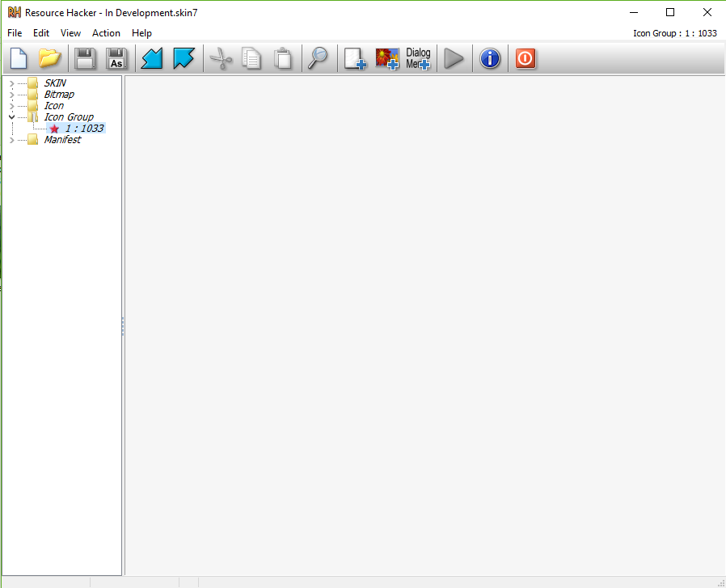
Task: Expand the Bitmap tree folder
Action: [x=11, y=95]
